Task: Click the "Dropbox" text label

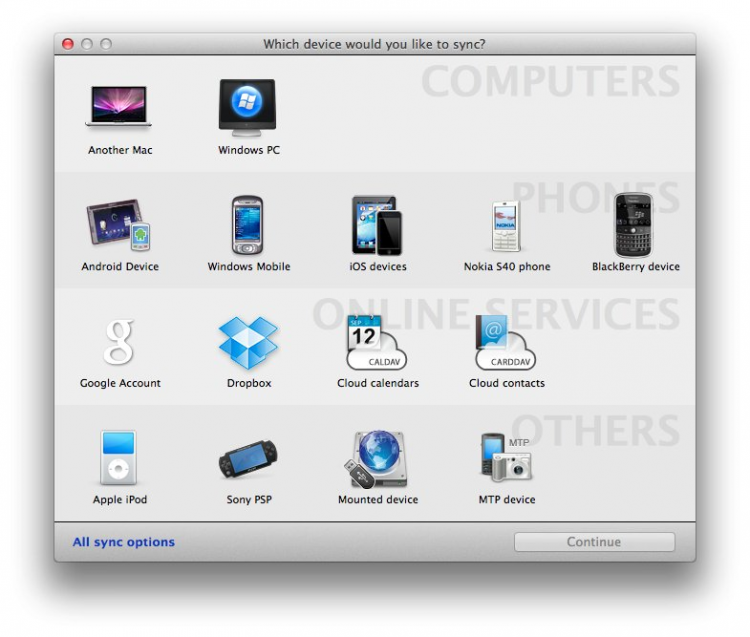Action: tap(249, 383)
